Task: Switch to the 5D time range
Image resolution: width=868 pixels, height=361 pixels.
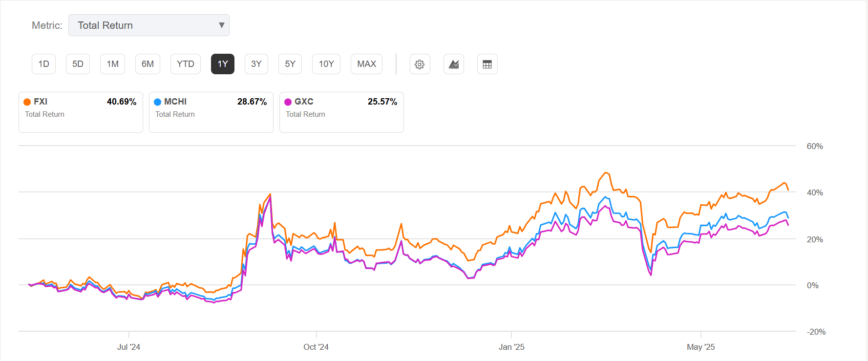Action: pos(78,64)
